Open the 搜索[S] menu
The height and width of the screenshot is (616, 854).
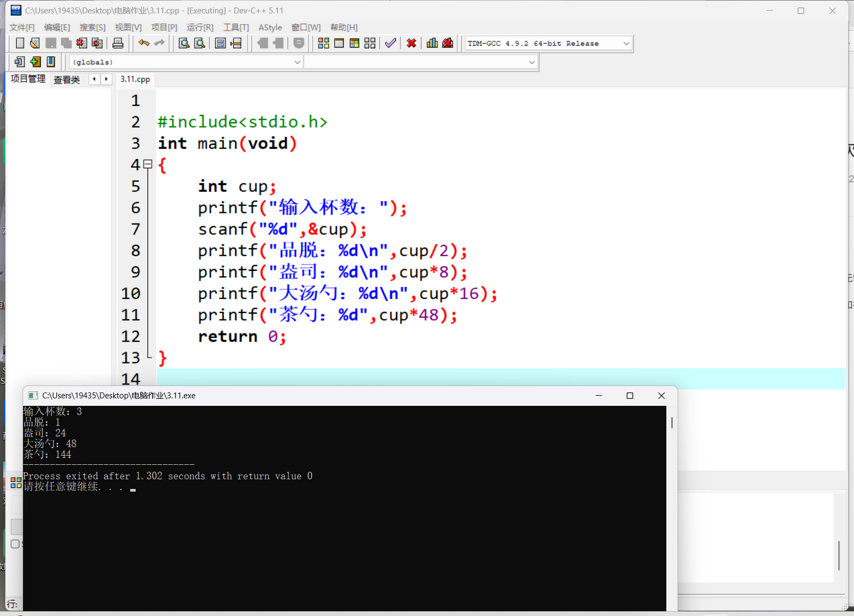93,27
